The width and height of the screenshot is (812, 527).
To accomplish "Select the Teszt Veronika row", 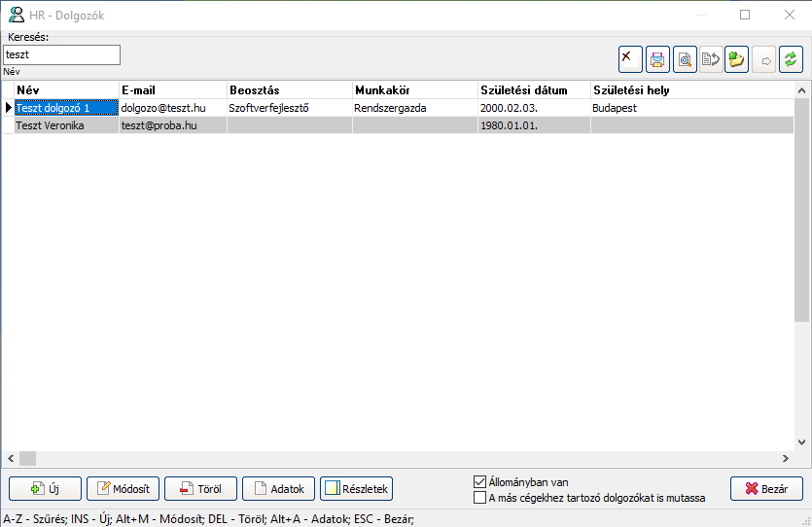I will click(x=64, y=125).
